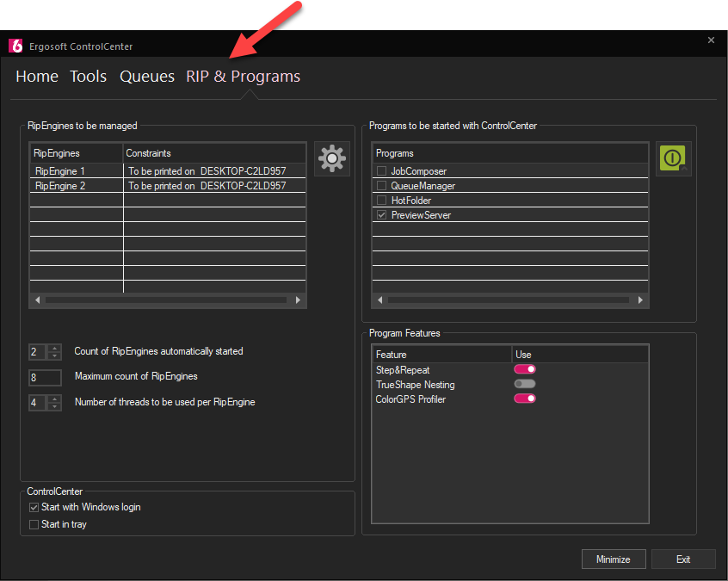Open the Home tab
728x581 pixels.
coord(37,76)
